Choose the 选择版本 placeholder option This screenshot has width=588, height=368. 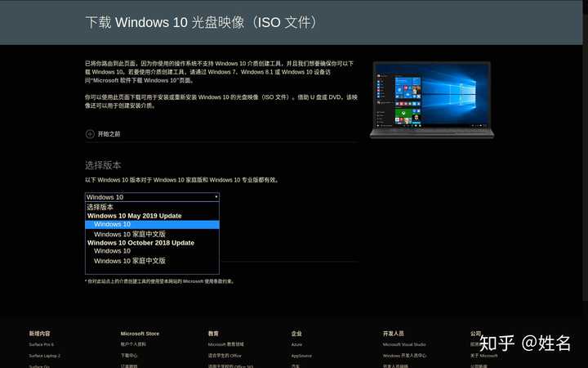[152, 207]
